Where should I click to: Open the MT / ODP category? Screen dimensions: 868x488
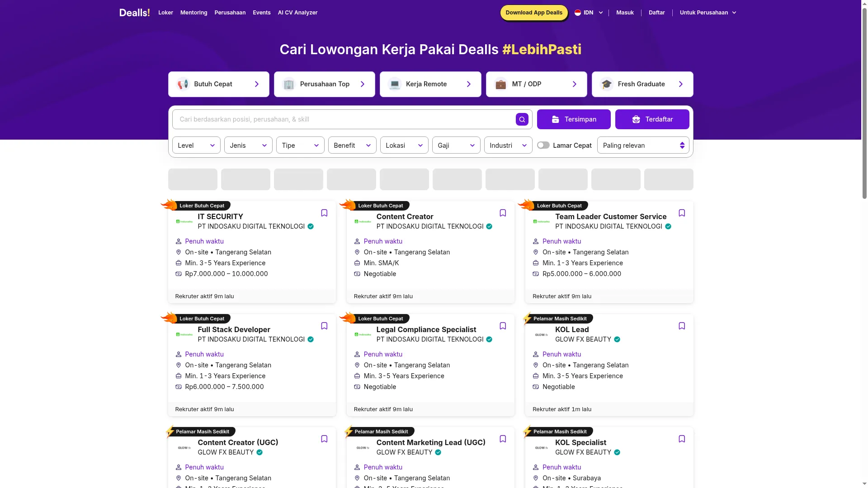pyautogui.click(x=537, y=84)
